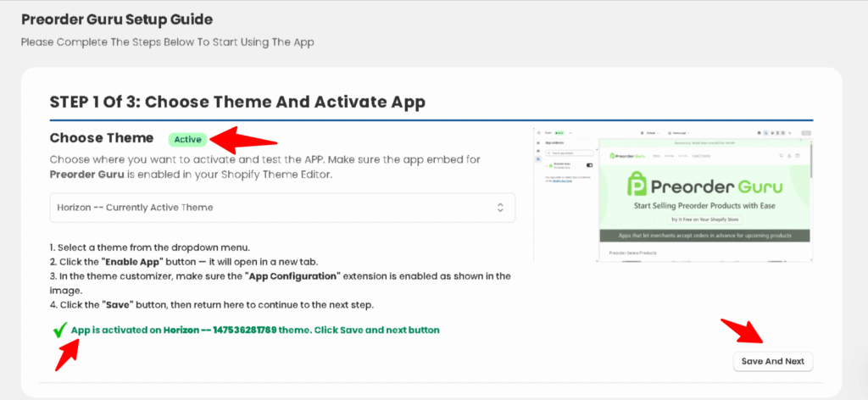Image resolution: width=868 pixels, height=400 pixels.
Task: Click the Preorder Guru Setup Guide title
Action: [117, 19]
